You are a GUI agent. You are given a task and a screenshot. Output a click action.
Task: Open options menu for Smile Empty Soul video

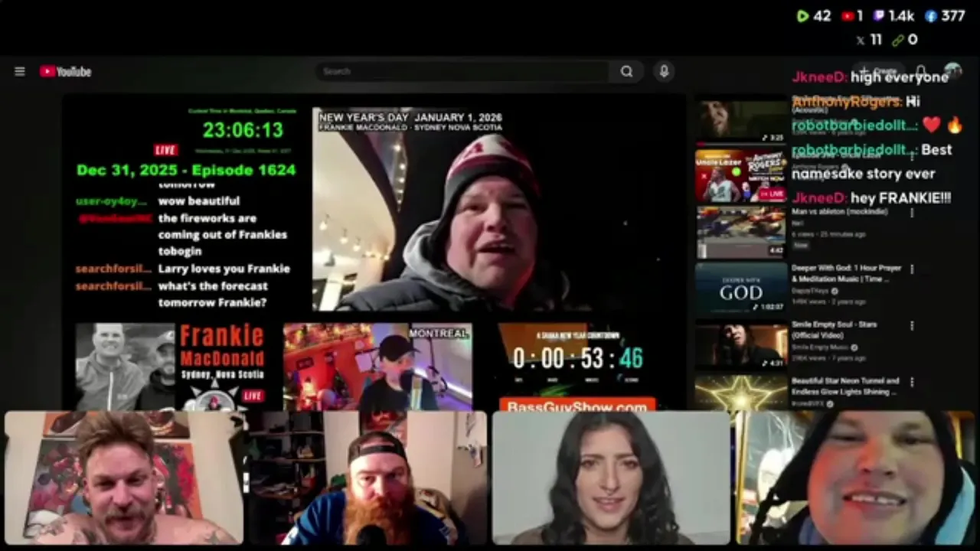click(x=912, y=325)
